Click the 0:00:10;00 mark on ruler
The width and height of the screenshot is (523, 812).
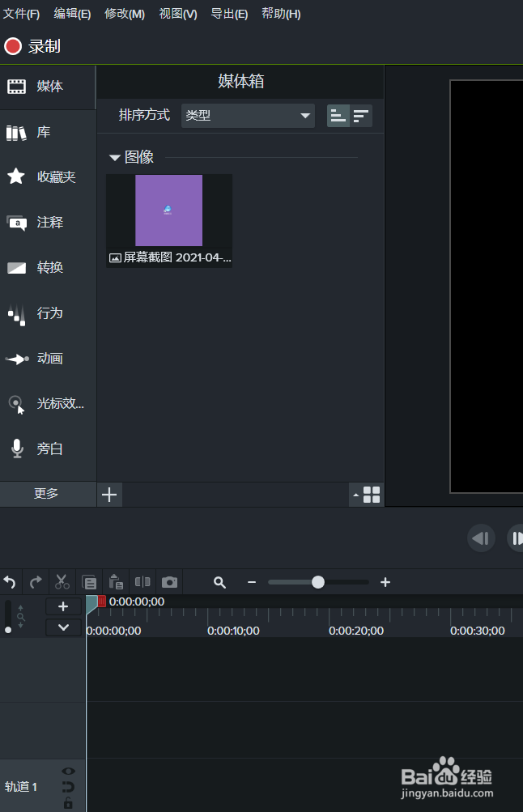click(233, 631)
